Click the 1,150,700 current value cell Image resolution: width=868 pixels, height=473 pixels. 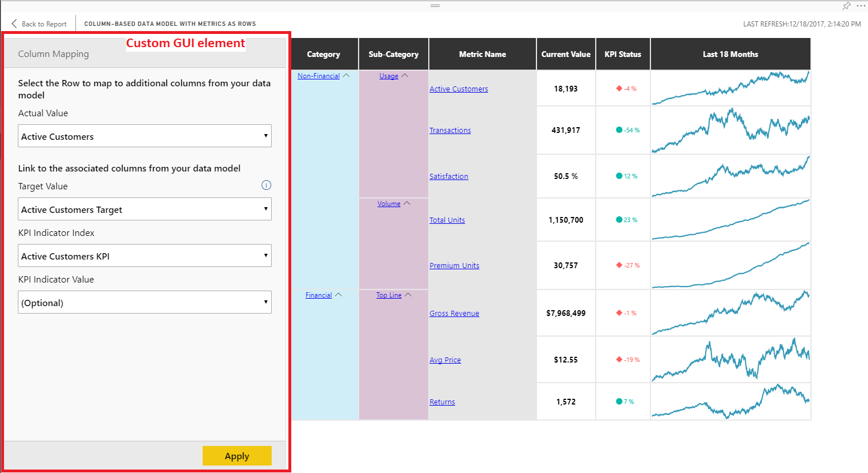click(x=566, y=220)
